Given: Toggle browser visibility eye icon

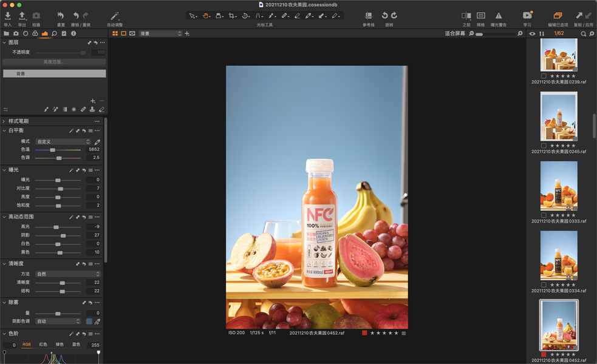Looking at the screenshot, I should (532, 33).
